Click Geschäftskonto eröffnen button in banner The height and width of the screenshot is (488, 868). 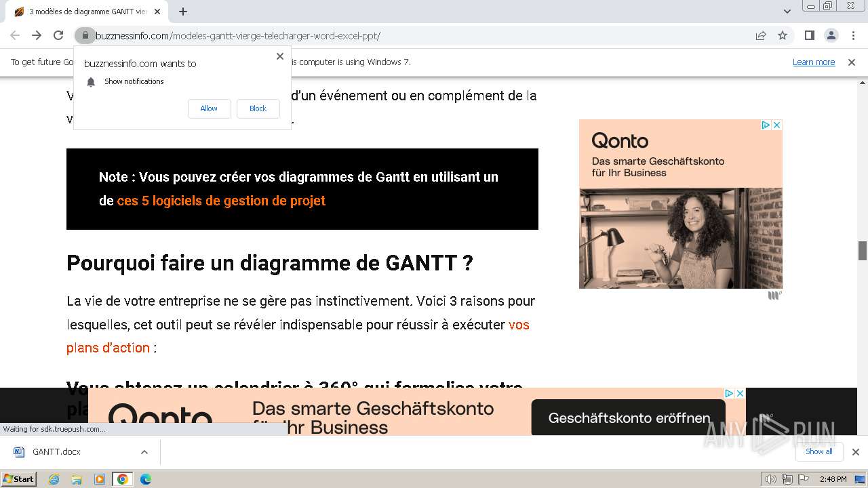(629, 418)
